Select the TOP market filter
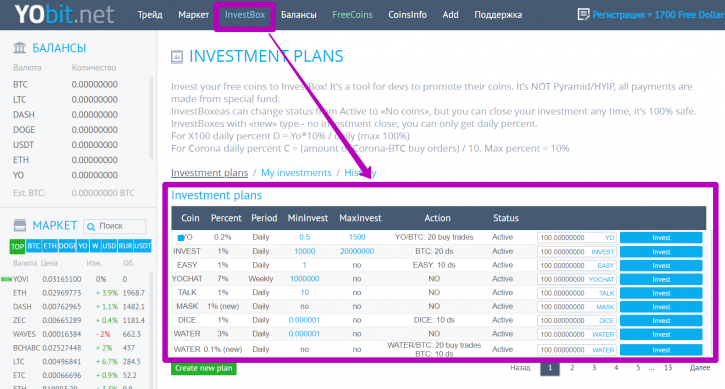This screenshot has height=389, width=725. coord(17,246)
